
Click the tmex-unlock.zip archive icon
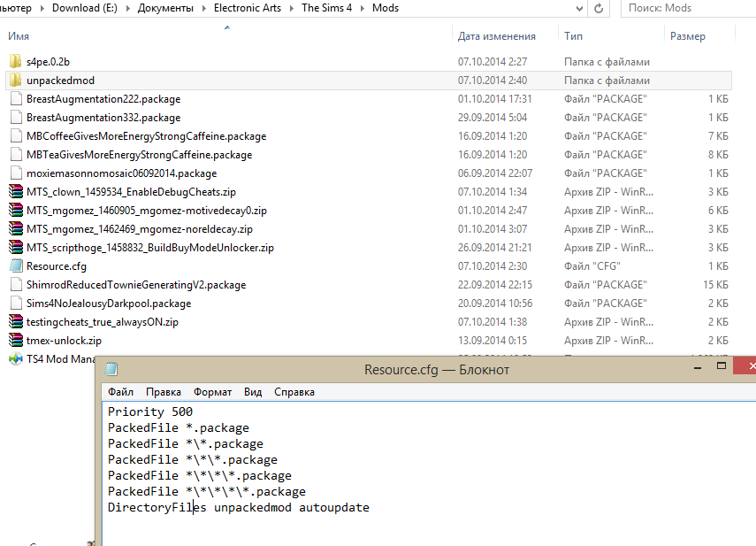16,340
